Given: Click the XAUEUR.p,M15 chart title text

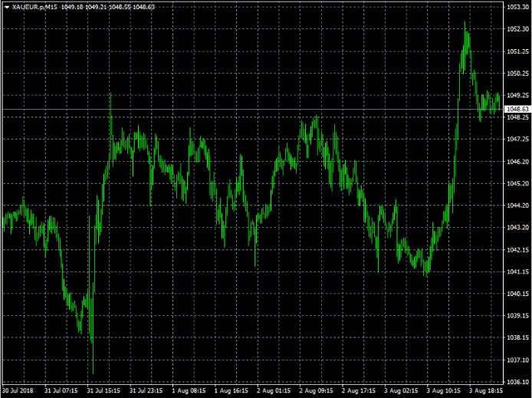Looking at the screenshot, I should coord(34,7).
